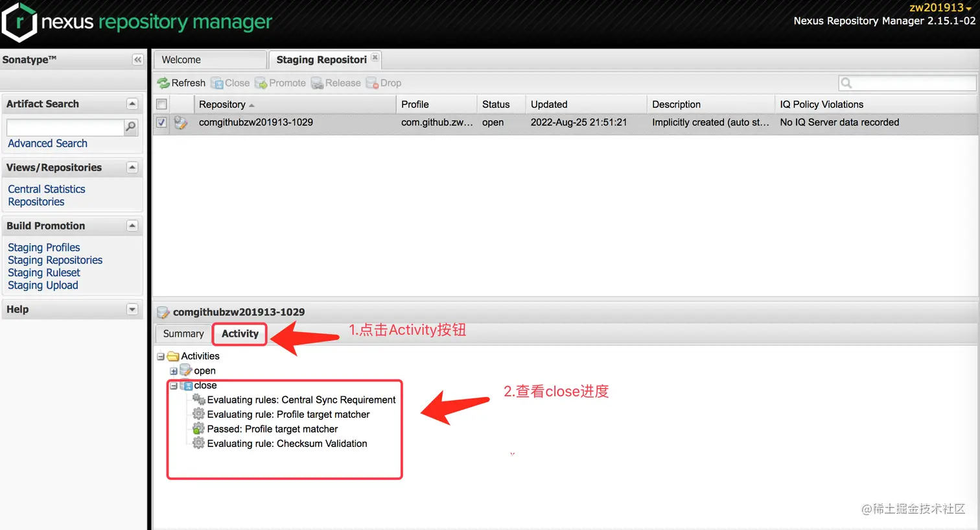Image resolution: width=980 pixels, height=530 pixels.
Task: Sort by the Repository column header
Action: pos(295,104)
